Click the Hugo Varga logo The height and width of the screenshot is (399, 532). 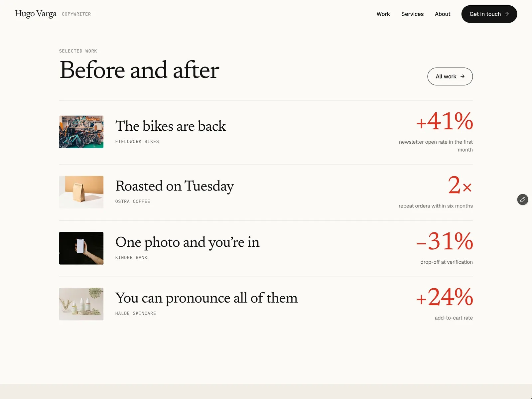[36, 14]
